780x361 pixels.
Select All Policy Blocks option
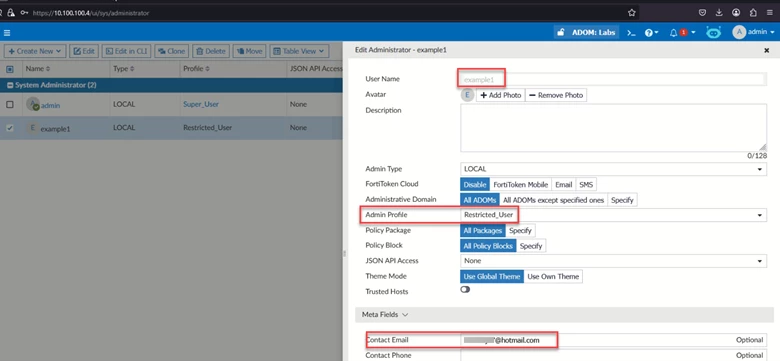tap(488, 246)
